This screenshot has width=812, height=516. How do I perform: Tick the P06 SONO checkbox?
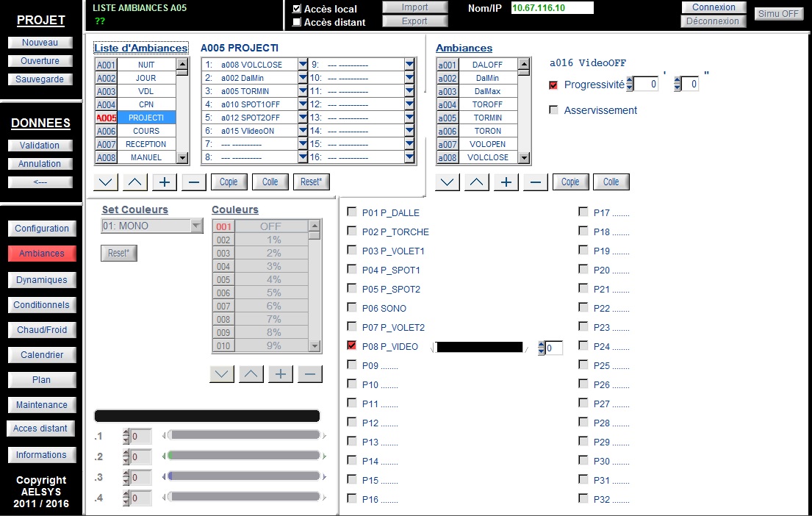pos(352,307)
